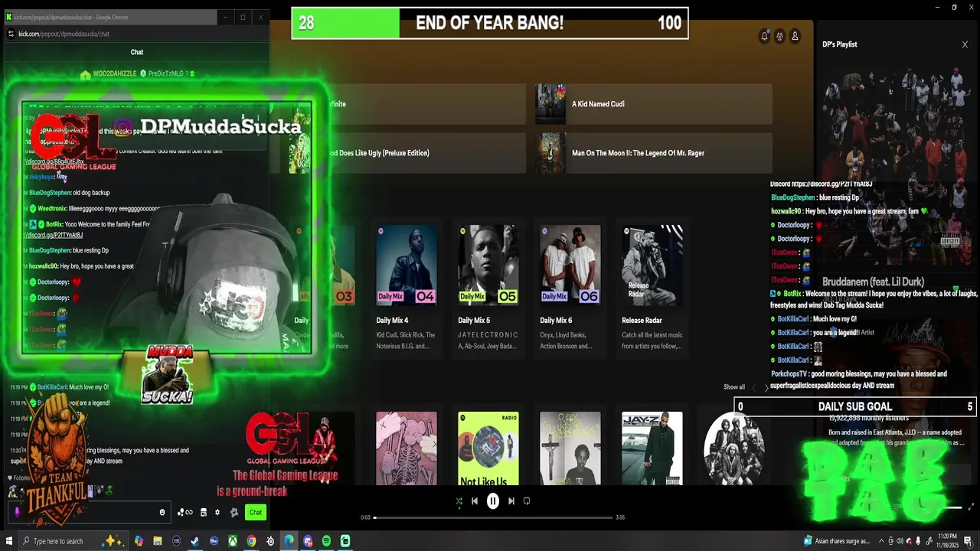Pause the current song
This screenshot has width=980, height=551.
point(493,501)
